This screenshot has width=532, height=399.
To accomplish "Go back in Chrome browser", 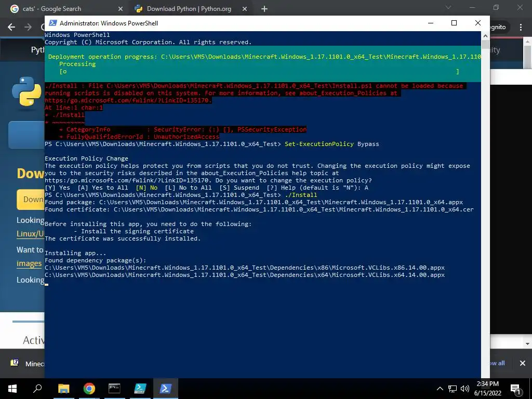I will (x=11, y=27).
